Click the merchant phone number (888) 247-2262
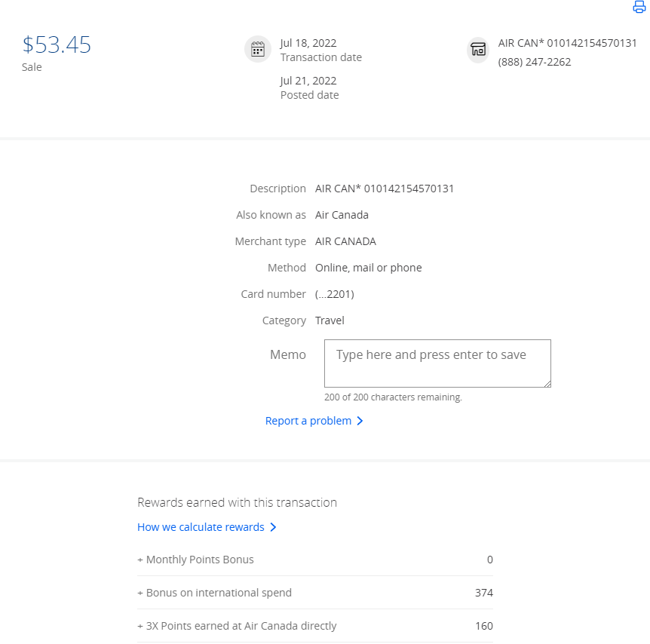650x644 pixels. pyautogui.click(x=534, y=62)
